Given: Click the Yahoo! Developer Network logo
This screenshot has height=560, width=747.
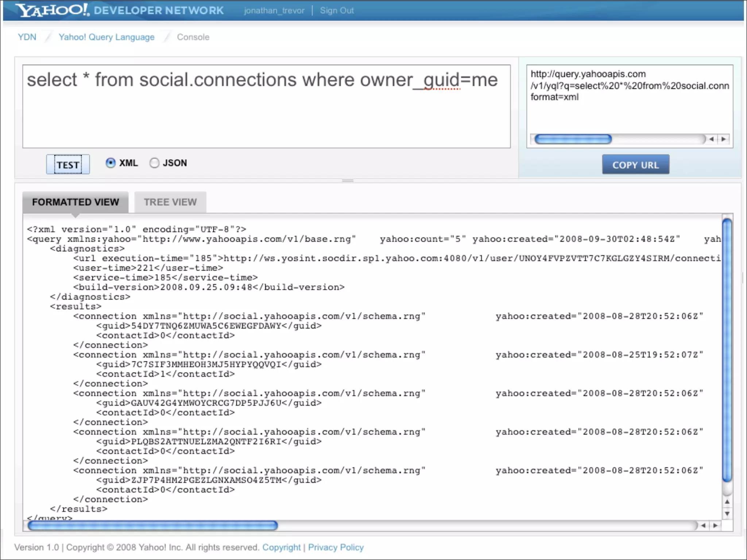Looking at the screenshot, I should 120,10.
